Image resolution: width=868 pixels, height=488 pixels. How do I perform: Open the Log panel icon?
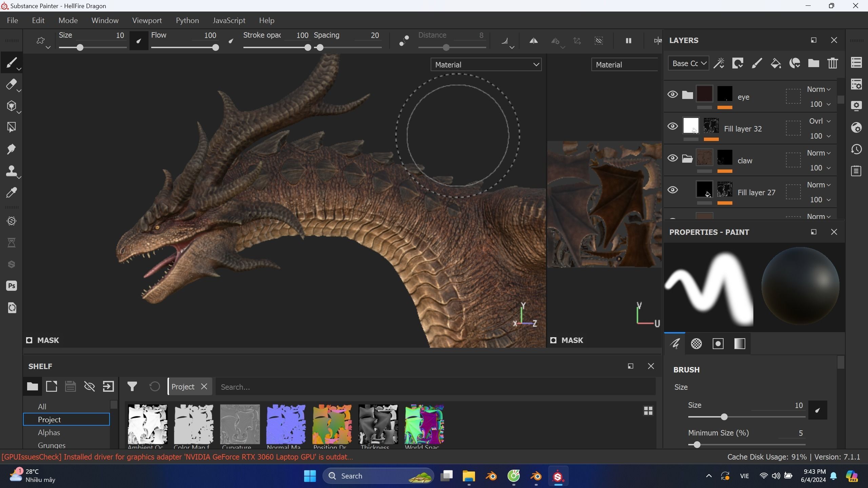coord(856,171)
